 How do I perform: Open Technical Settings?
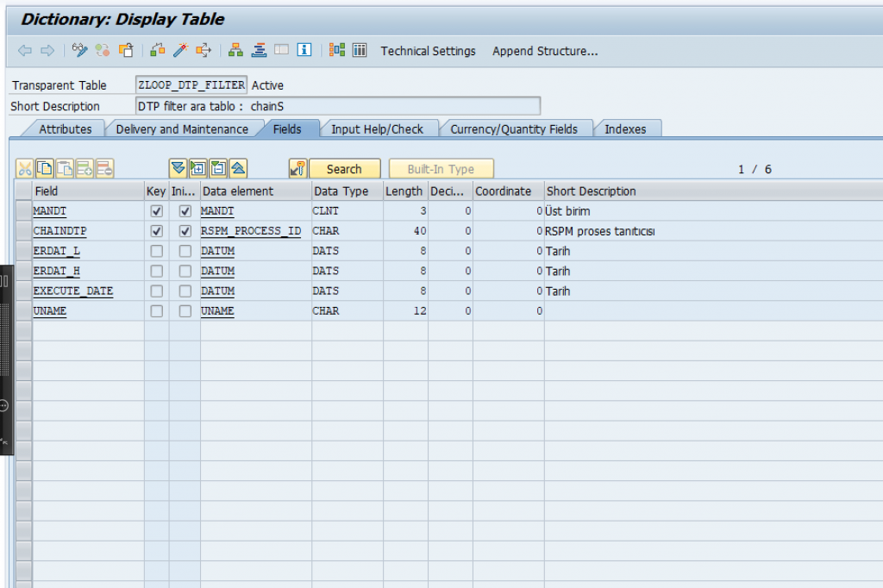[x=428, y=51]
